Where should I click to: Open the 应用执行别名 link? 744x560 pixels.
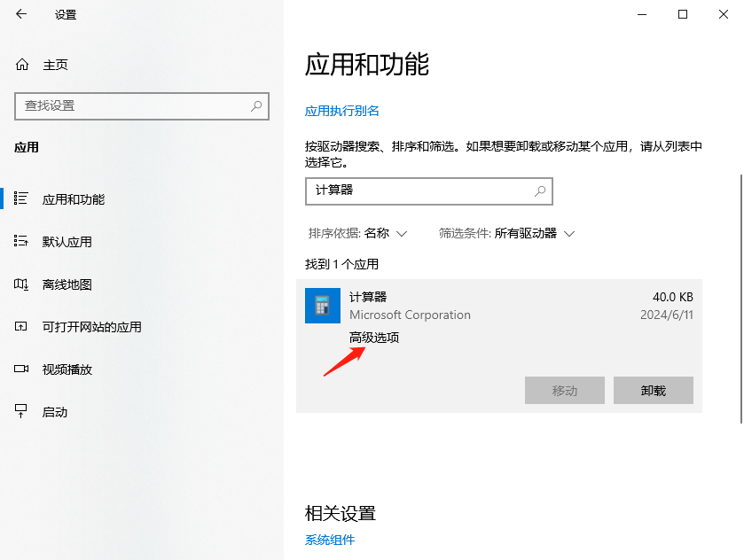click(x=342, y=111)
